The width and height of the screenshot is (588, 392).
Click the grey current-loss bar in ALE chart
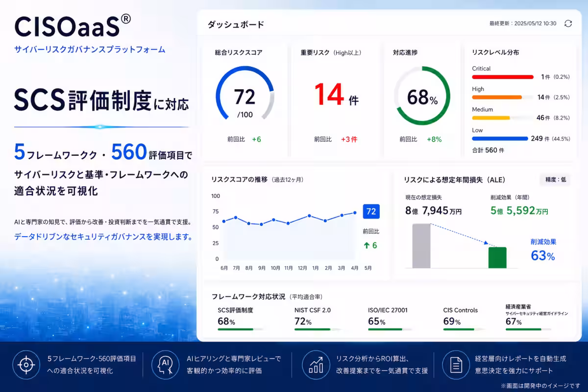[421, 246]
